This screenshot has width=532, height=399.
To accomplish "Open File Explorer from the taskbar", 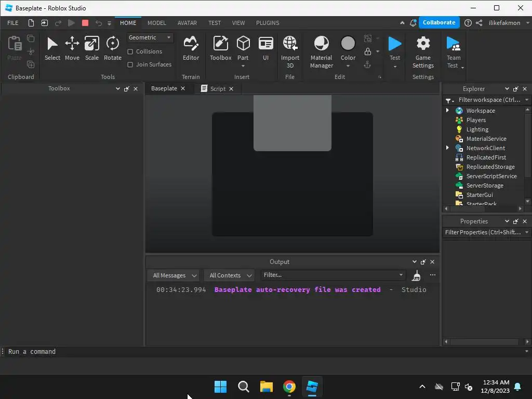I will [267, 387].
